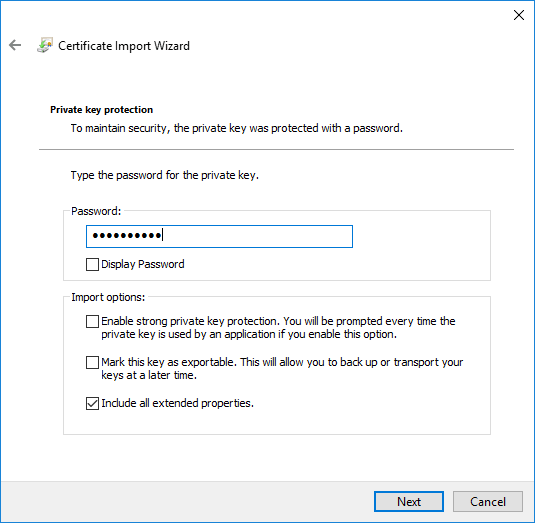
Task: Close the wizard with the X button
Action: click(x=519, y=15)
